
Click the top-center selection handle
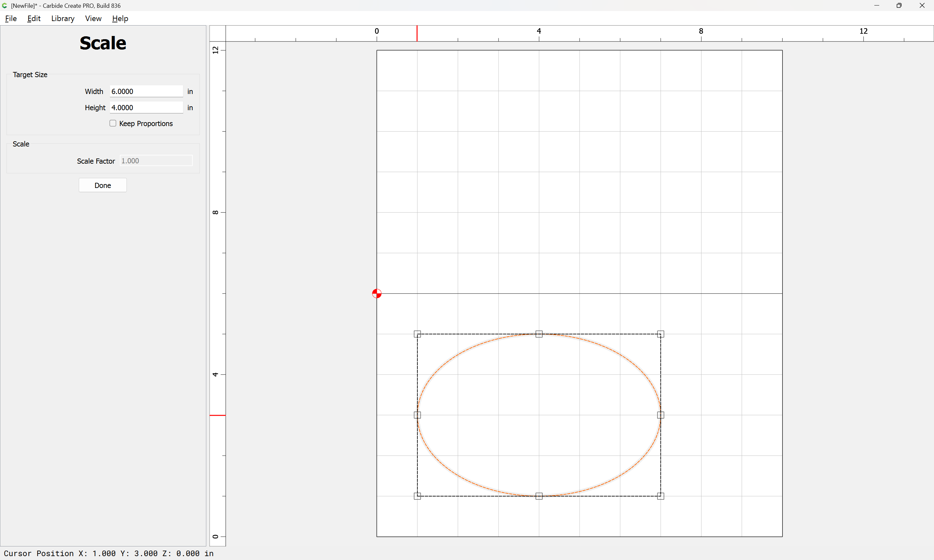tap(539, 334)
